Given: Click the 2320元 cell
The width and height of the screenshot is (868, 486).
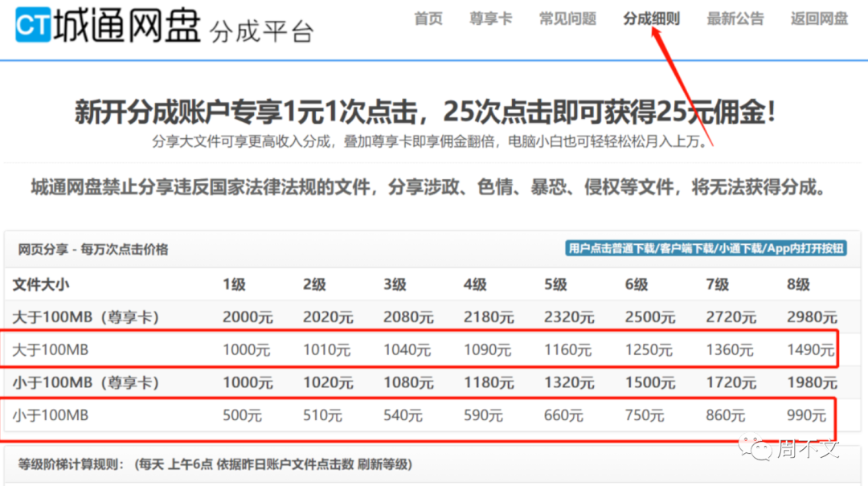Looking at the screenshot, I should click(568, 317).
